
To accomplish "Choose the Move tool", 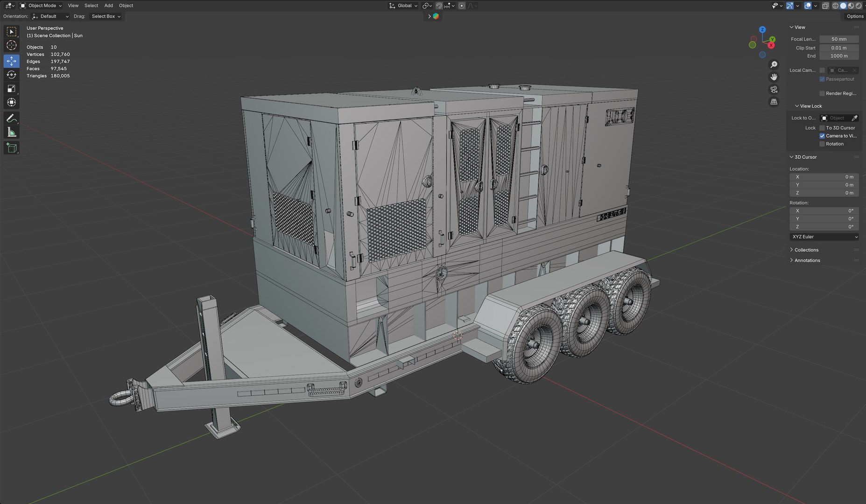I will pos(12,61).
